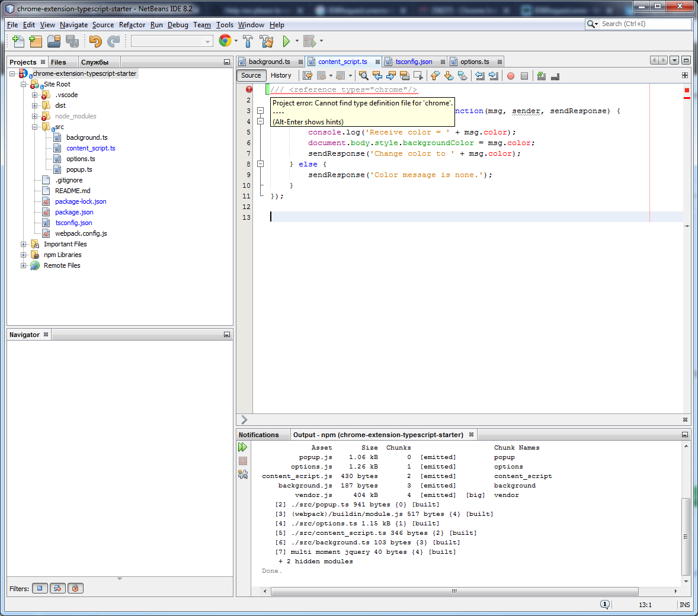Select webpack.config.js in project tree

81,234
